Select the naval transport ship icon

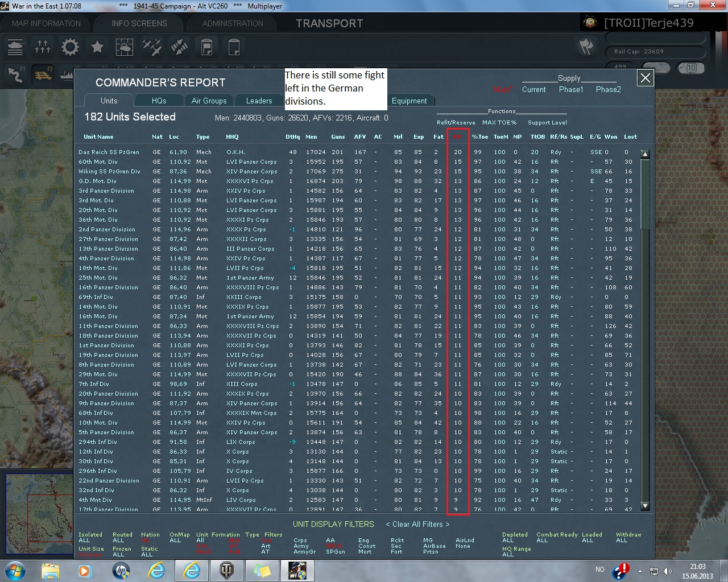(66, 74)
